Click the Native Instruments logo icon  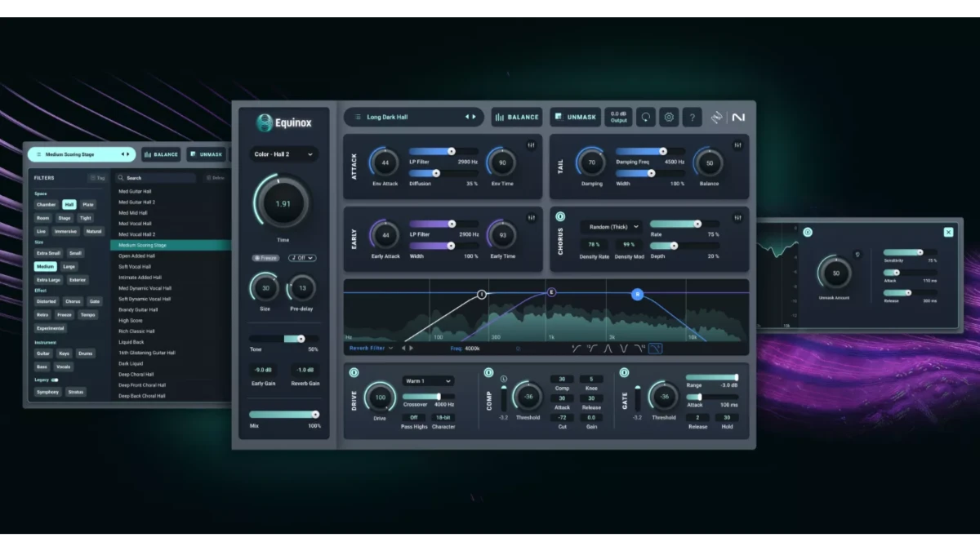[738, 117]
